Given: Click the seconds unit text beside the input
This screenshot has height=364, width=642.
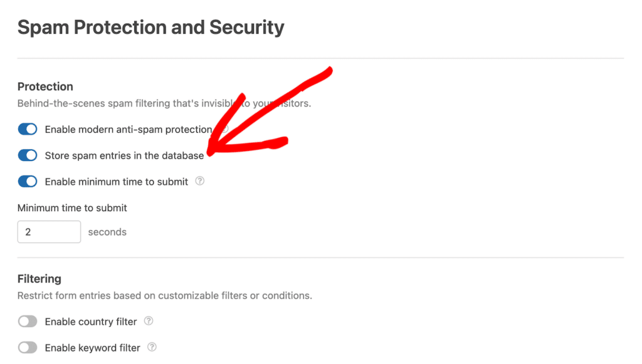Looking at the screenshot, I should pyautogui.click(x=107, y=231).
